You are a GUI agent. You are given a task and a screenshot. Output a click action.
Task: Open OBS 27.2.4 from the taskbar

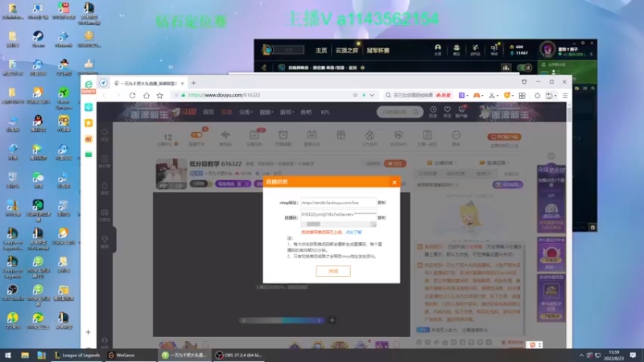239,355
